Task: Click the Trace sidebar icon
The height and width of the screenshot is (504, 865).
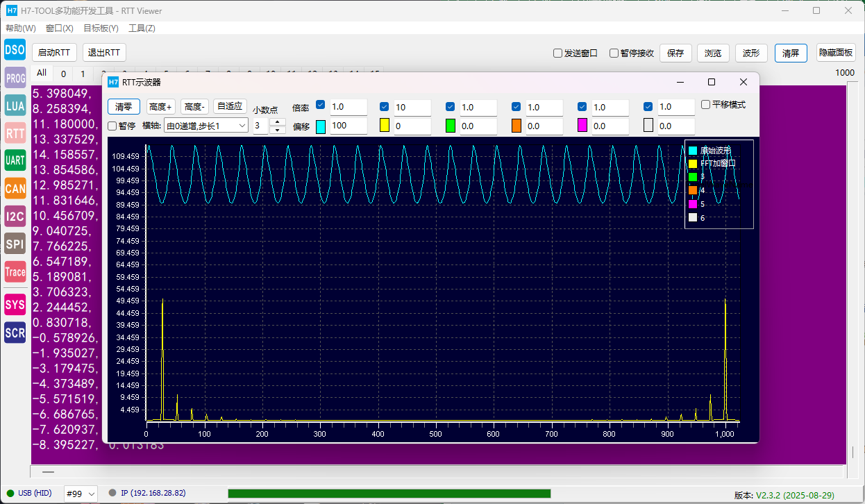Action: 15,272
